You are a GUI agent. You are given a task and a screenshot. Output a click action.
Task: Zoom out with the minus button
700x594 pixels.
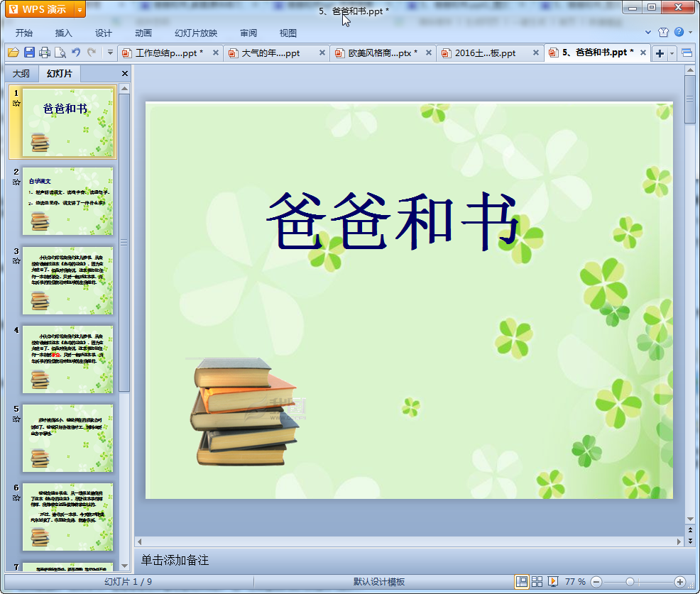pyautogui.click(x=596, y=582)
